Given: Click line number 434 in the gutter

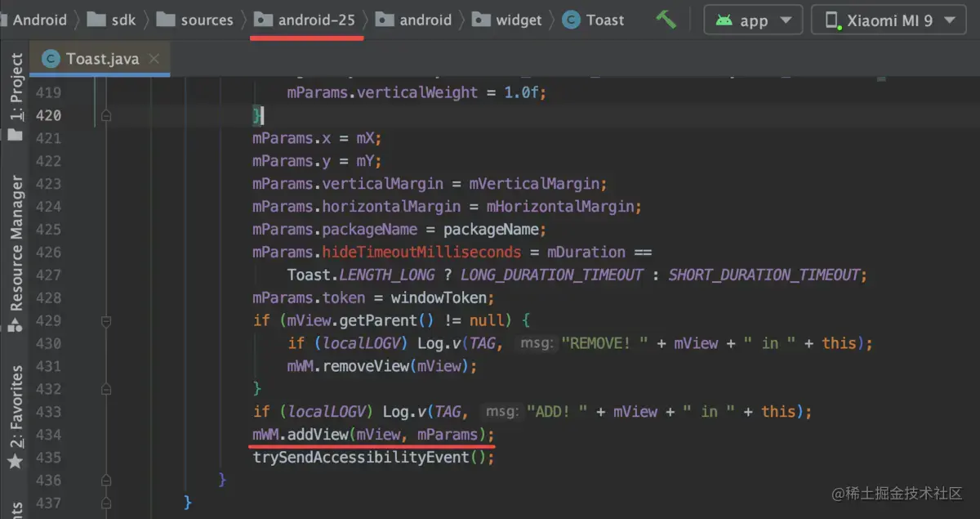Looking at the screenshot, I should point(48,435).
